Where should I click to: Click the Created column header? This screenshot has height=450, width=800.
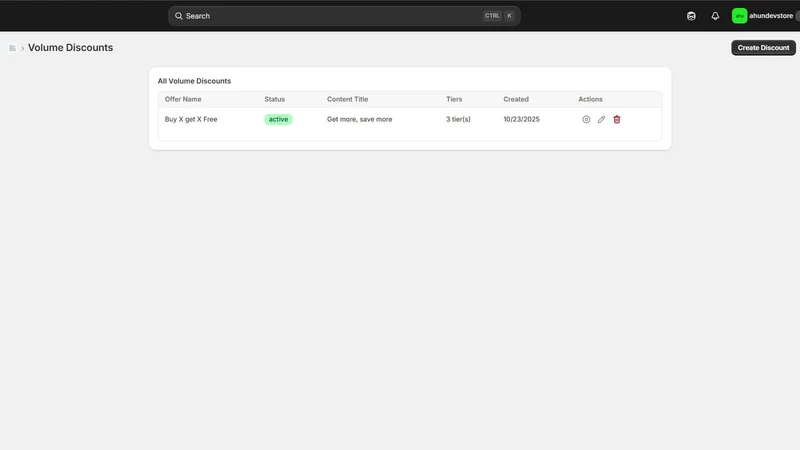coord(516,99)
